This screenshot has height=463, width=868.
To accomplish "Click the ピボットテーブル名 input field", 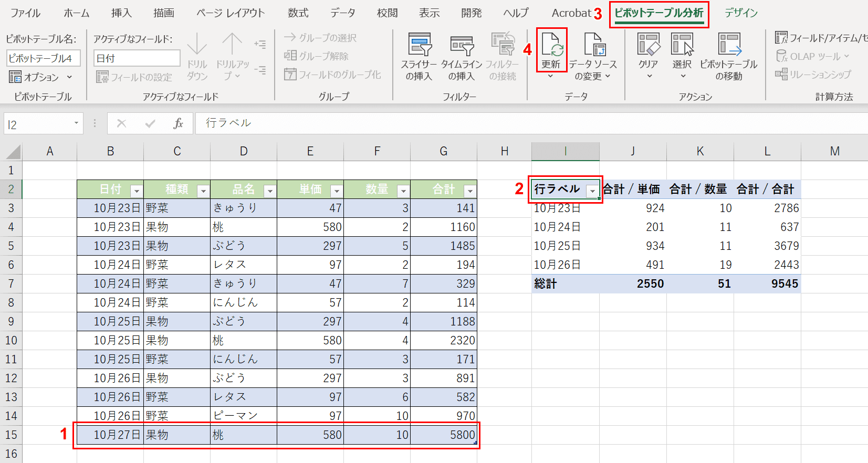I will tap(44, 58).
